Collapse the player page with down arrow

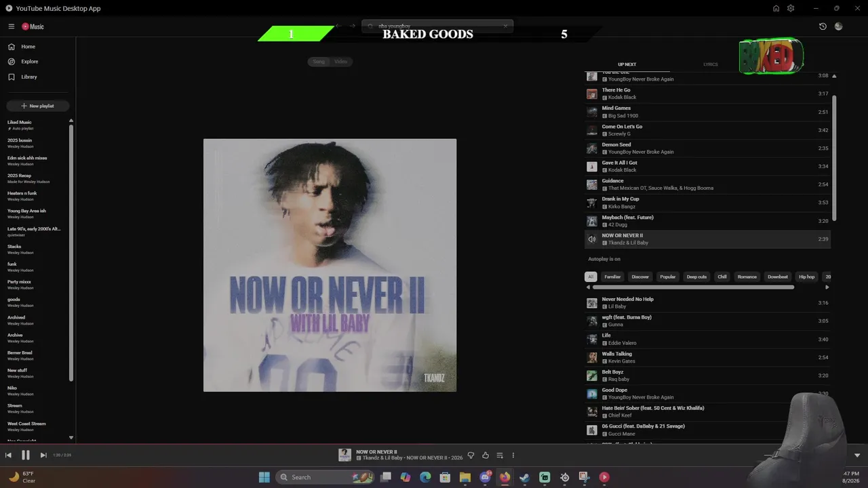857,455
